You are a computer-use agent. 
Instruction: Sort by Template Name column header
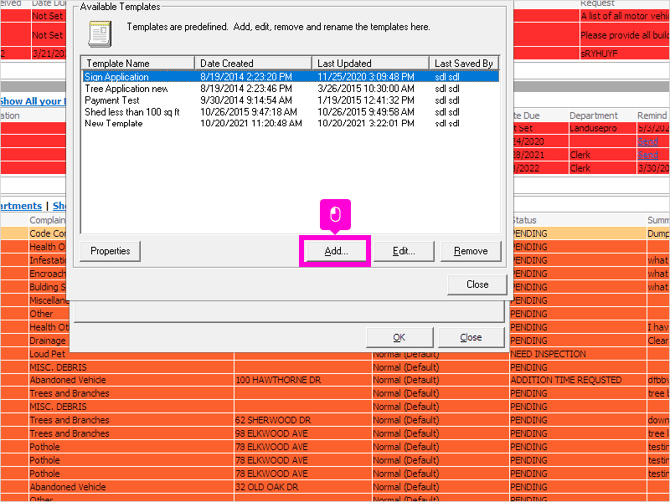(138, 63)
